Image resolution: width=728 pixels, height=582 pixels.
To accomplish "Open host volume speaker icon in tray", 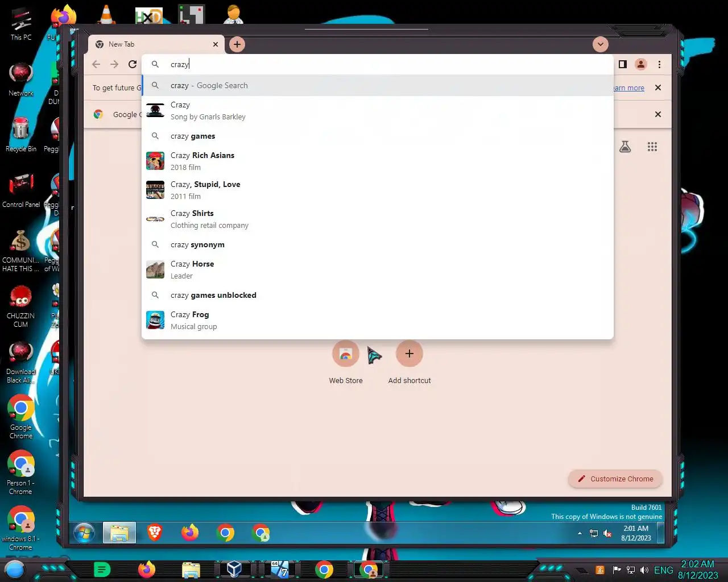I will 644,570.
